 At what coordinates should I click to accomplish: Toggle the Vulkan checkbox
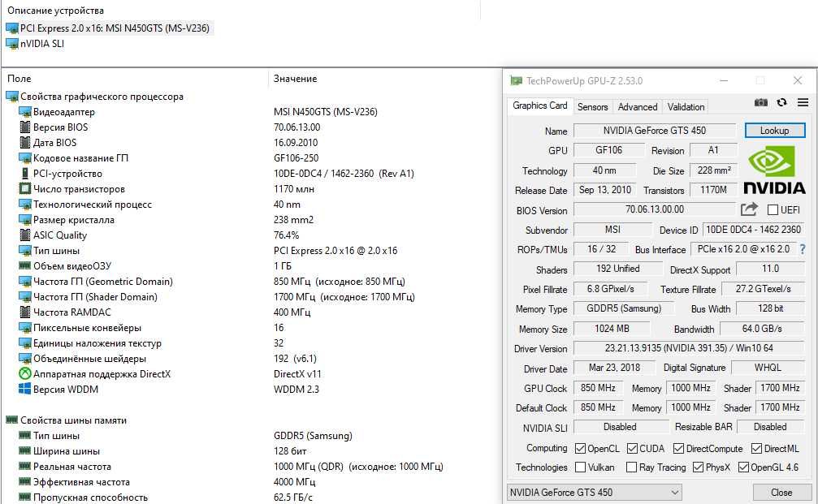click(x=580, y=467)
